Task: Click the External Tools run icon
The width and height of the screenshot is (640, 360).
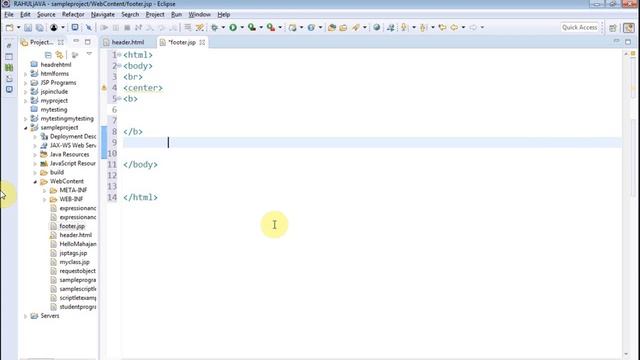Action: pos(271,27)
